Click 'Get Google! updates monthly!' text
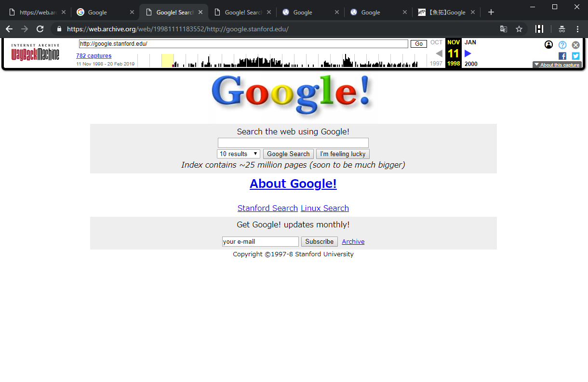This screenshot has height=382, width=588. 293,224
